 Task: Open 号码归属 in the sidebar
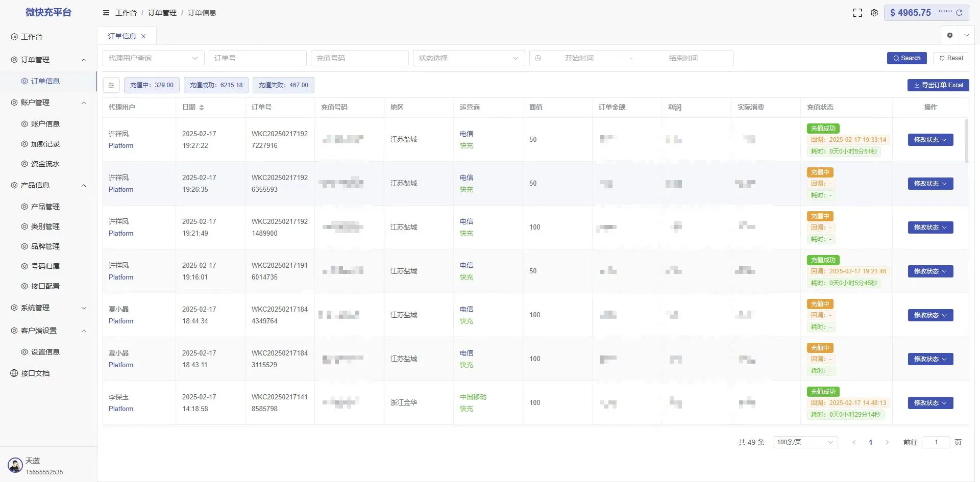(45, 266)
